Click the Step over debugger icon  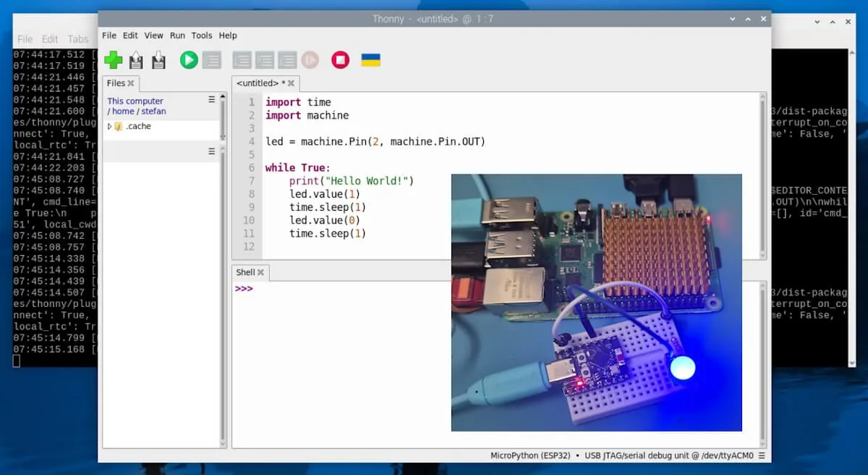pos(242,60)
